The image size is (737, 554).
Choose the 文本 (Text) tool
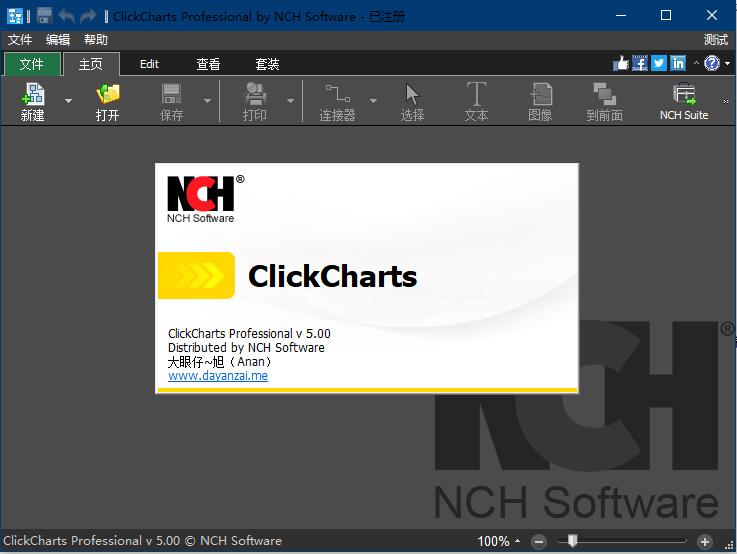pyautogui.click(x=476, y=101)
